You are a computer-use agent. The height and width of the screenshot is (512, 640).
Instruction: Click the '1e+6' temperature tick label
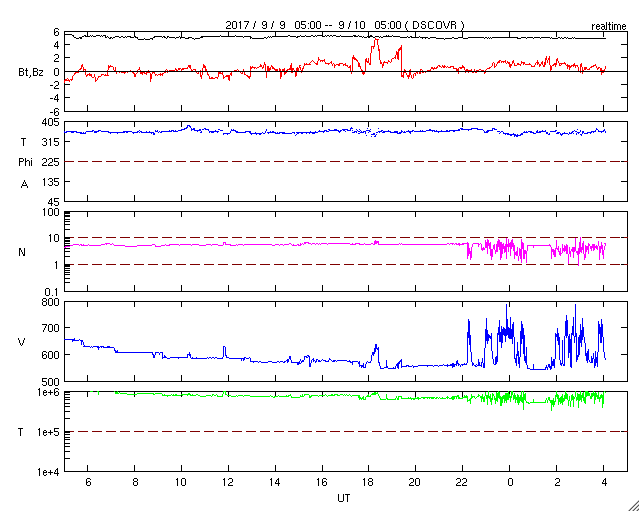click(48, 392)
